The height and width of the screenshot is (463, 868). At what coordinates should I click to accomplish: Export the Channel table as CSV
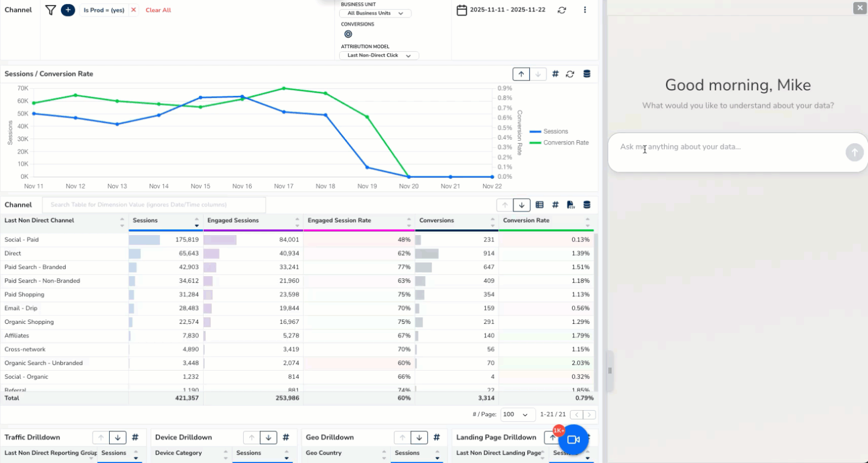pos(570,205)
